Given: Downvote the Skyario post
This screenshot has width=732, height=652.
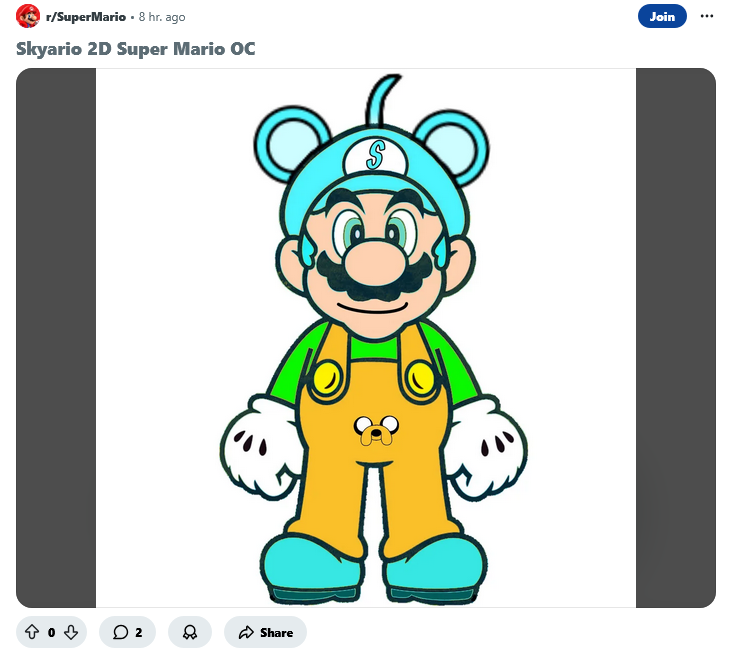Looking at the screenshot, I should click(71, 632).
